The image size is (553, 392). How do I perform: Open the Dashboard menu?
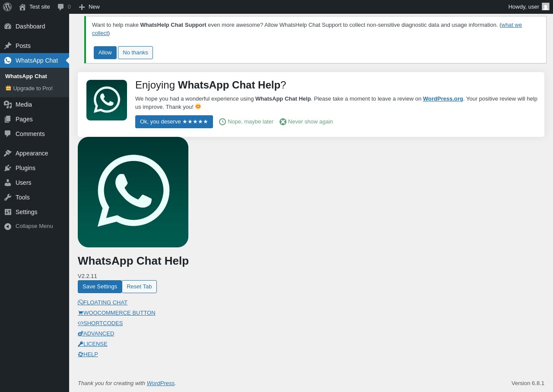pos(35,26)
